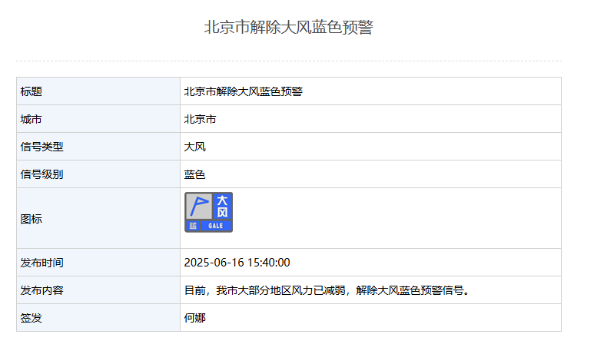Image resolution: width=594 pixels, height=364 pixels.
Task: Click the GALE text on the warning icon
Action: point(215,226)
